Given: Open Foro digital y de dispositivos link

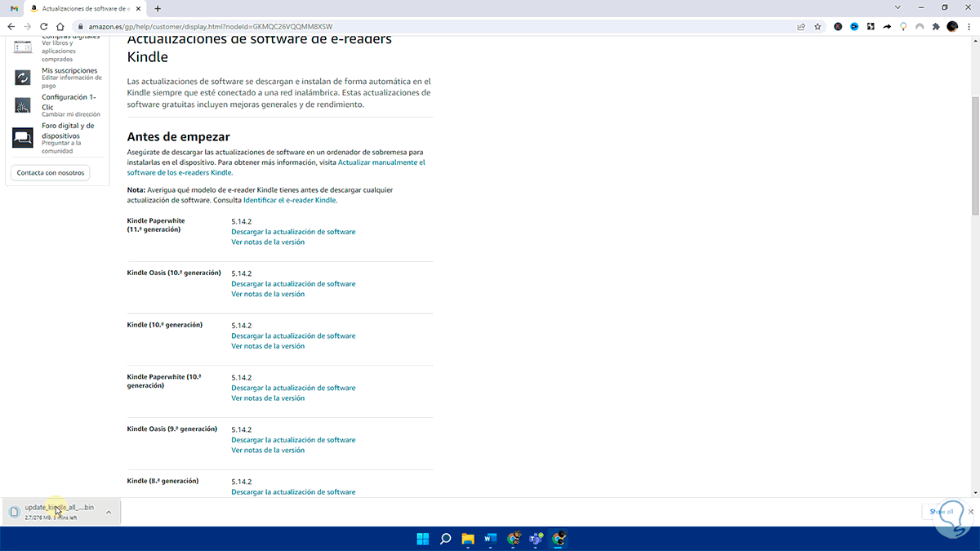Looking at the screenshot, I should (x=68, y=131).
